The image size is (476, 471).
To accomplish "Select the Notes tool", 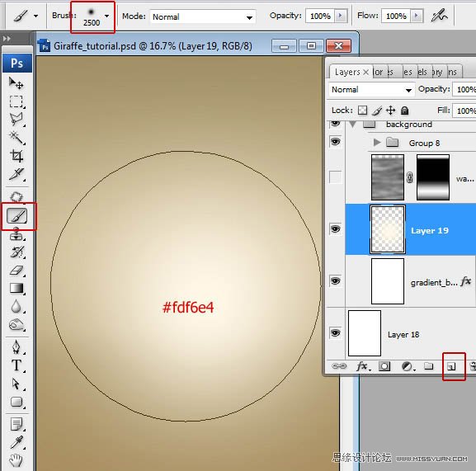I will pyautogui.click(x=16, y=424).
